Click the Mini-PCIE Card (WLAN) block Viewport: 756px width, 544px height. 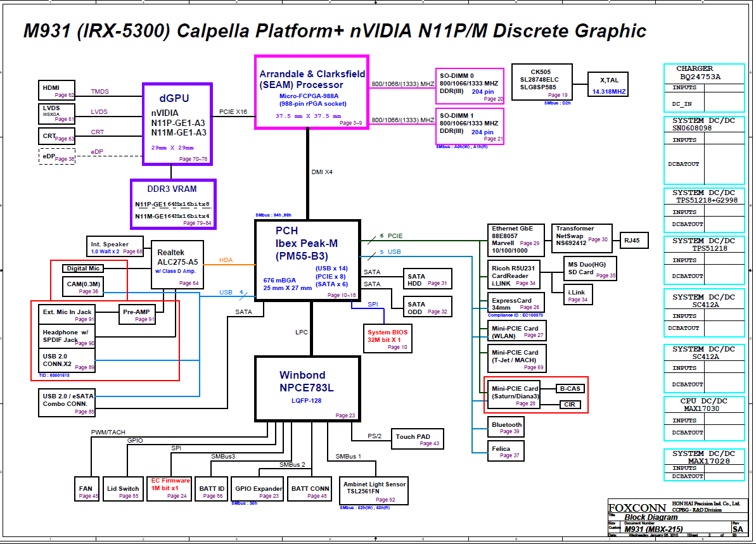[517, 331]
